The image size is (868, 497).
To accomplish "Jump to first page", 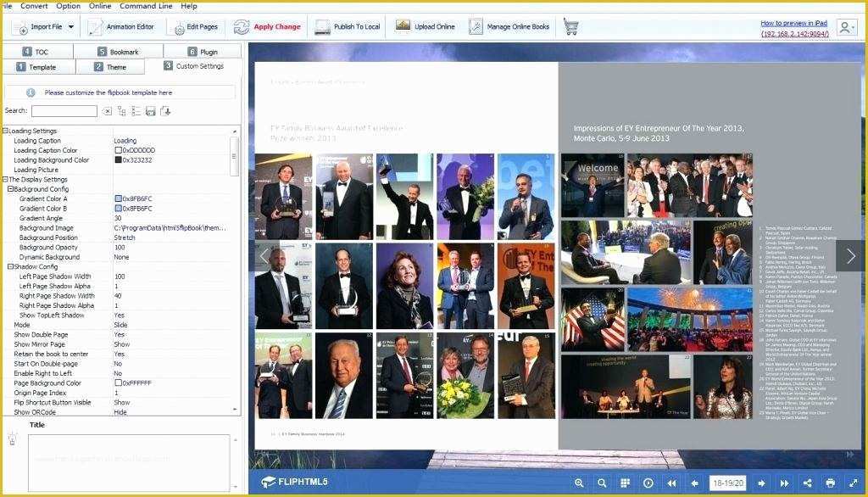I will point(671,483).
